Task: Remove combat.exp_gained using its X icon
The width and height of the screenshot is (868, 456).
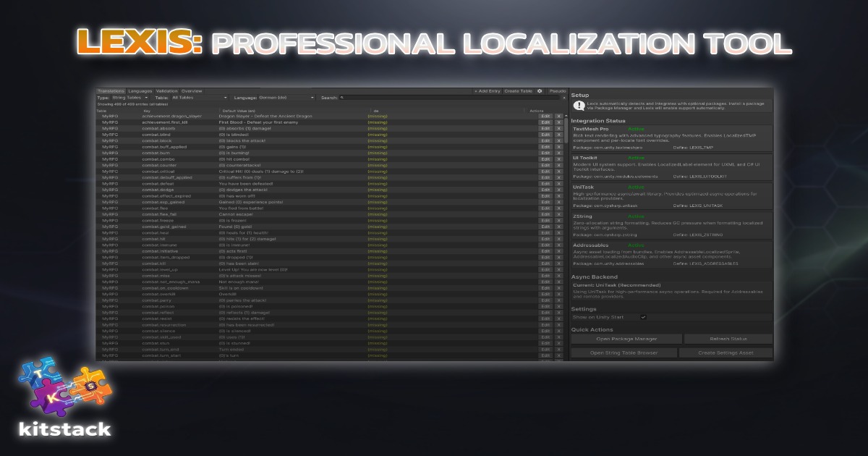Action: click(559, 202)
